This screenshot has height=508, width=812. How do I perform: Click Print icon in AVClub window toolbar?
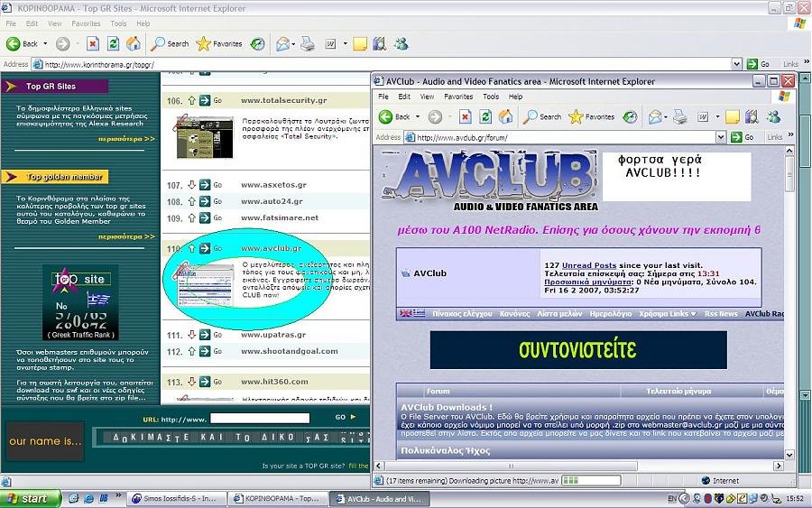pyautogui.click(x=680, y=117)
